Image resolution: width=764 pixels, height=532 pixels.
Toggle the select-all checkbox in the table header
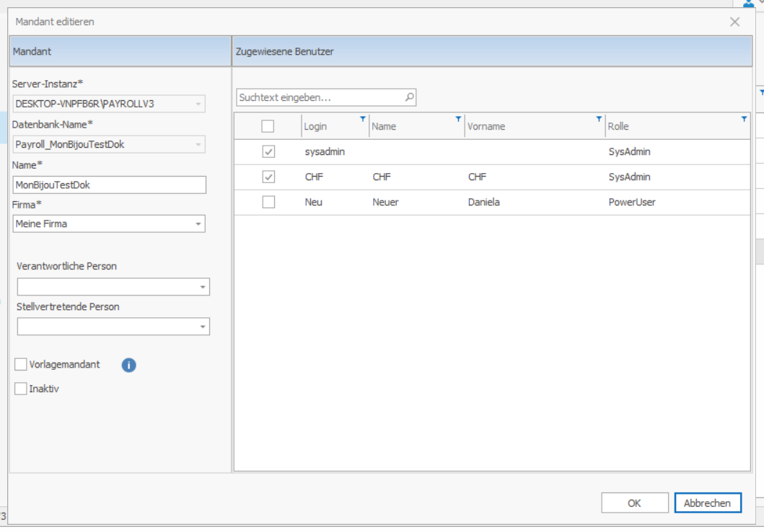pos(268,126)
